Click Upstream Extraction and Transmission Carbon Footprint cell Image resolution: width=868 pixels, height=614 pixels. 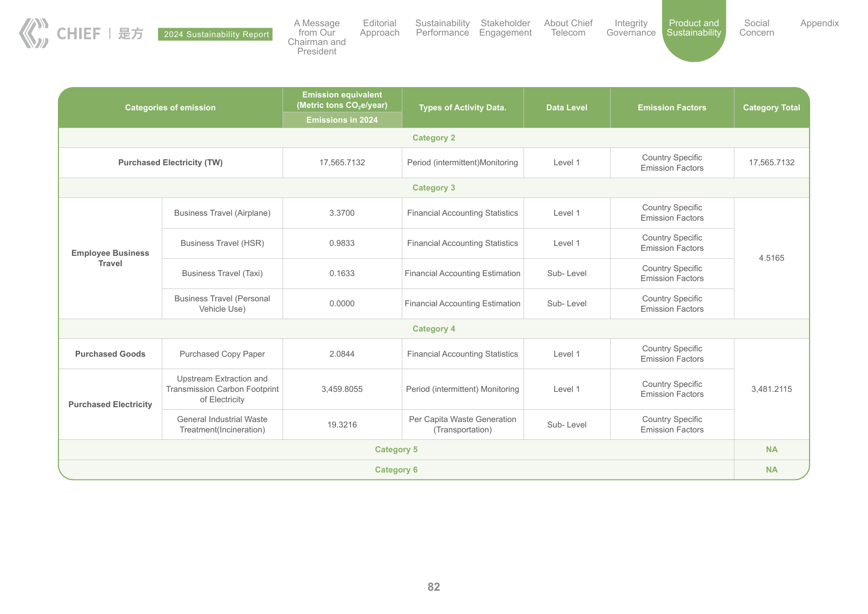(x=222, y=389)
